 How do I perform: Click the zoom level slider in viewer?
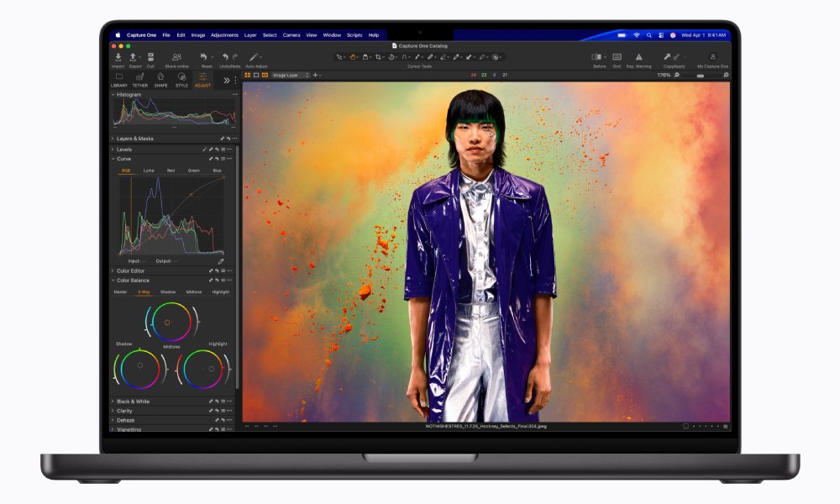pos(699,75)
